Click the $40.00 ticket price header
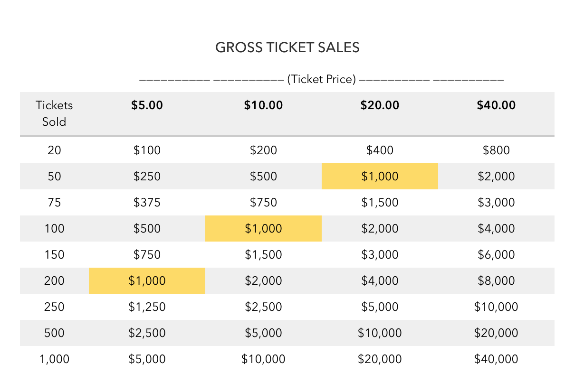This screenshot has height=392, width=574. click(496, 105)
